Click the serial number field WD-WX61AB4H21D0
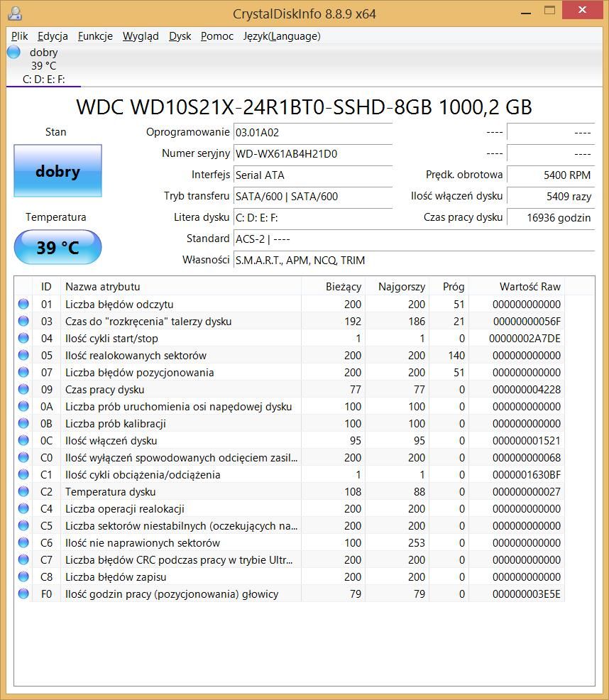Screen dimensions: 609x700 (x=313, y=153)
